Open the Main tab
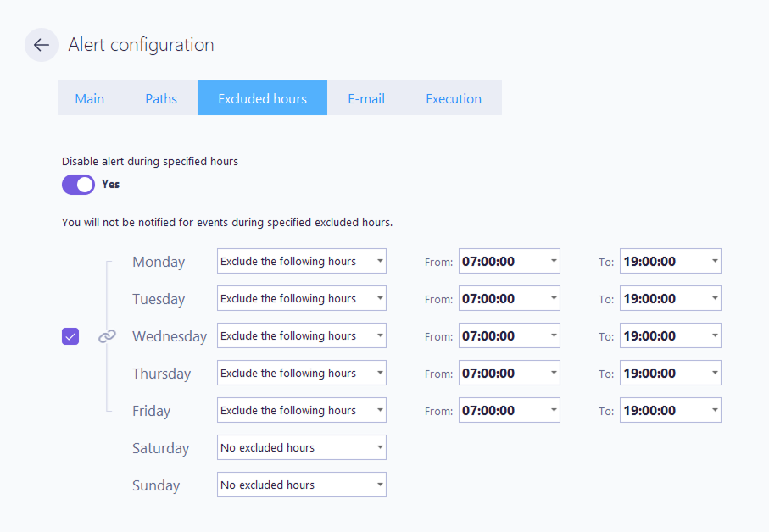Screen dimensions: 769x532 (x=89, y=98)
